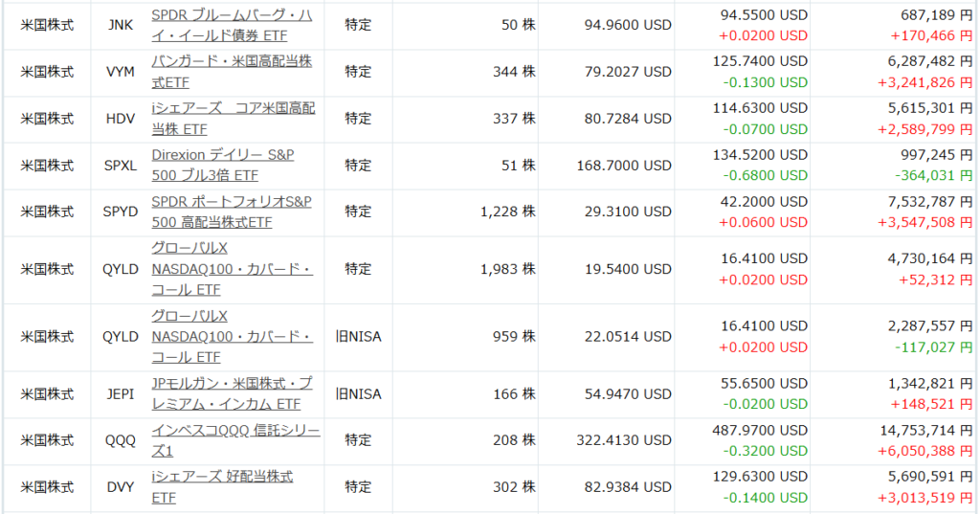Select the 80.7284 USD acquisition price

click(628, 119)
